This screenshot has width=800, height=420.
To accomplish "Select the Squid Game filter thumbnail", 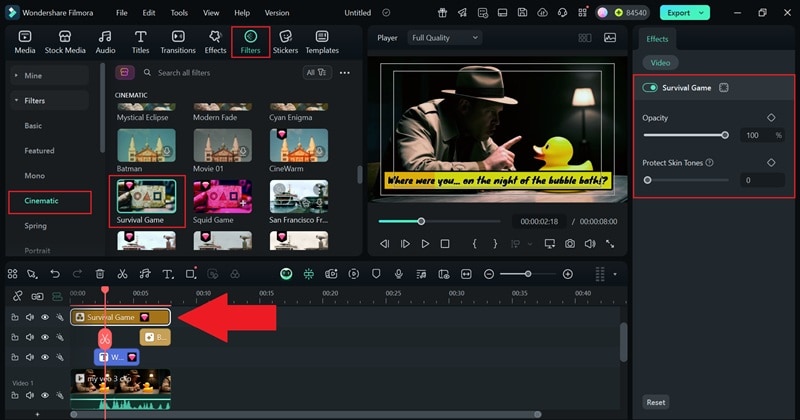I will coord(222,196).
